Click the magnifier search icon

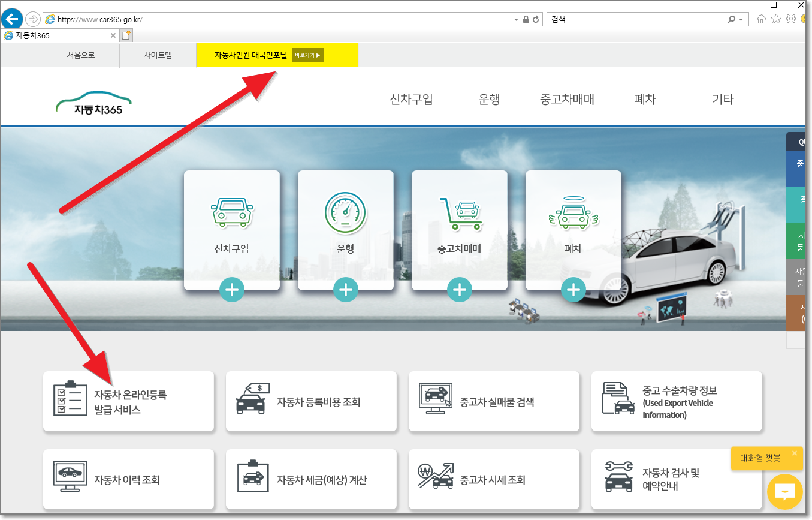[x=731, y=19]
